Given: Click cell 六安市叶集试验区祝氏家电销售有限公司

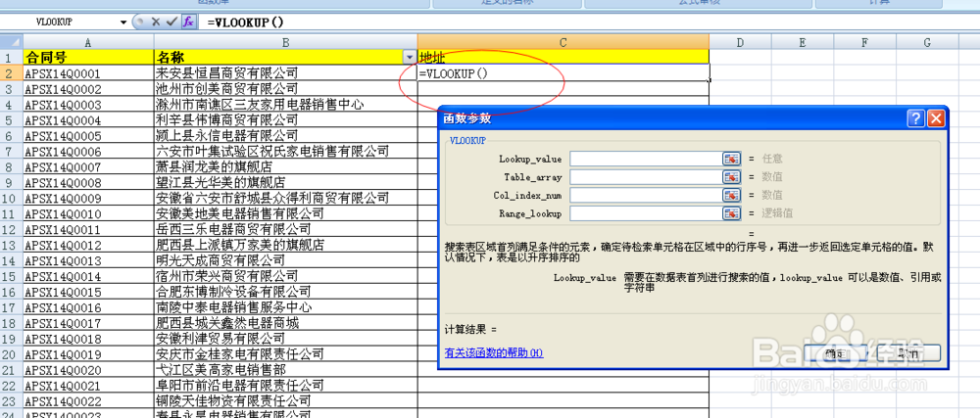Looking at the screenshot, I should click(285, 151).
